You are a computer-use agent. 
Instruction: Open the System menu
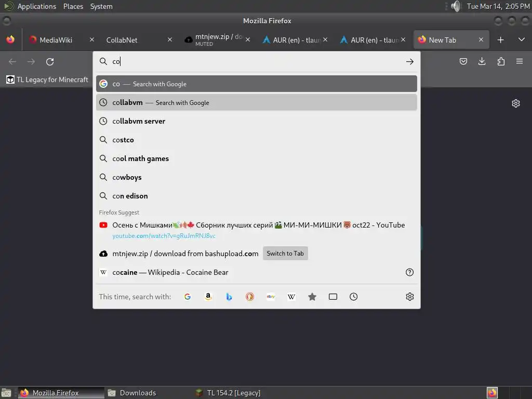[101, 6]
